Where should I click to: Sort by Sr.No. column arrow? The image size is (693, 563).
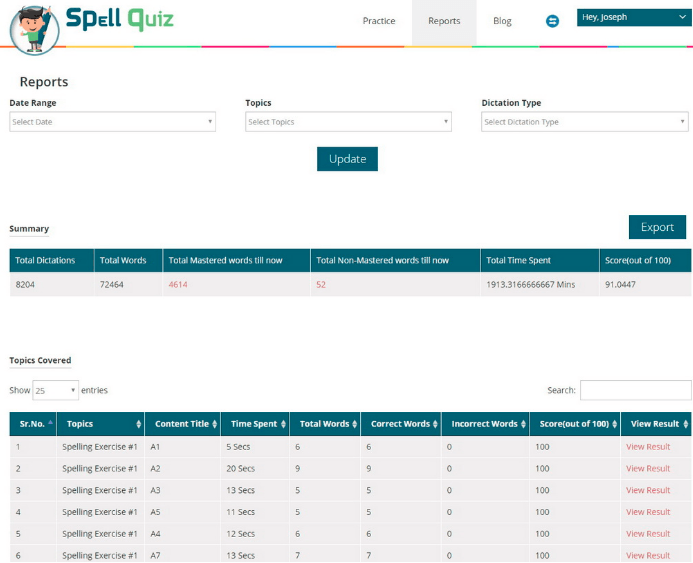[x=50, y=423]
